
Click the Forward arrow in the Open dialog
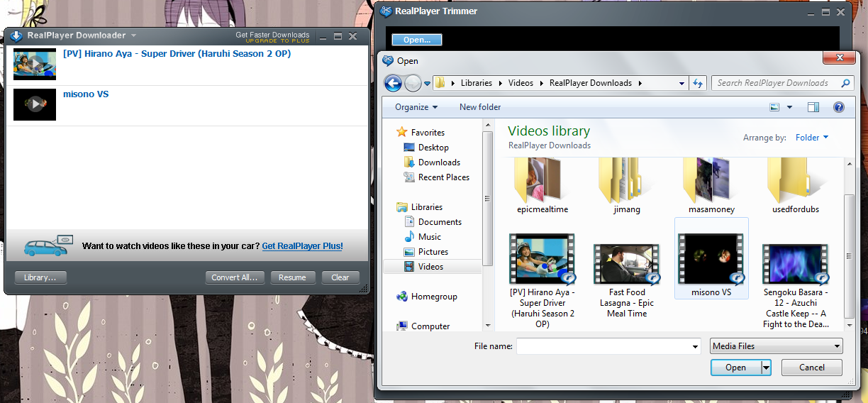coord(413,83)
